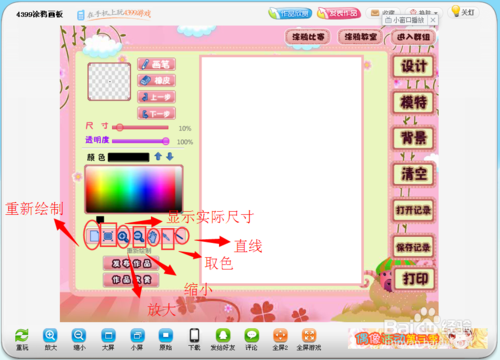
Task: Move color down with the blue down arrow
Action: [170, 156]
